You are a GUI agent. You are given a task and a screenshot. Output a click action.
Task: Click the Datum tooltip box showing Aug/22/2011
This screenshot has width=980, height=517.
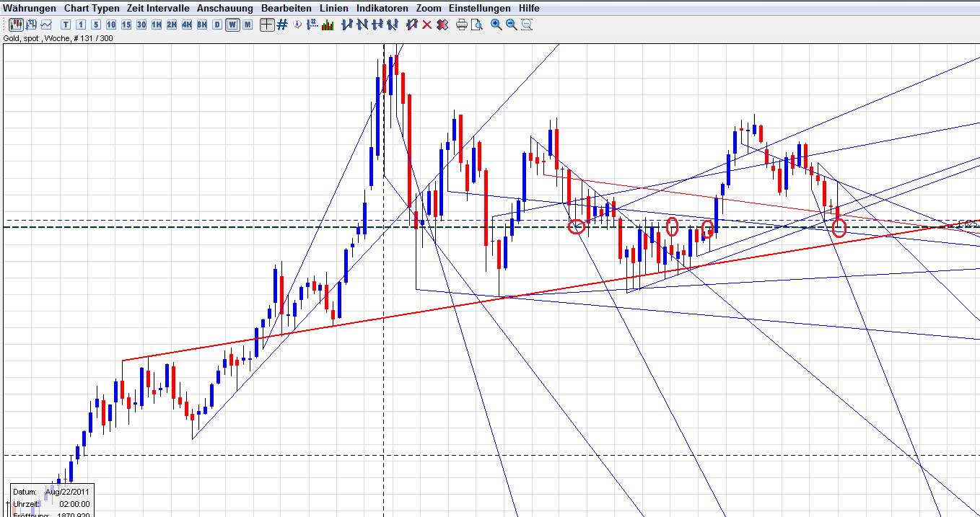[51, 491]
